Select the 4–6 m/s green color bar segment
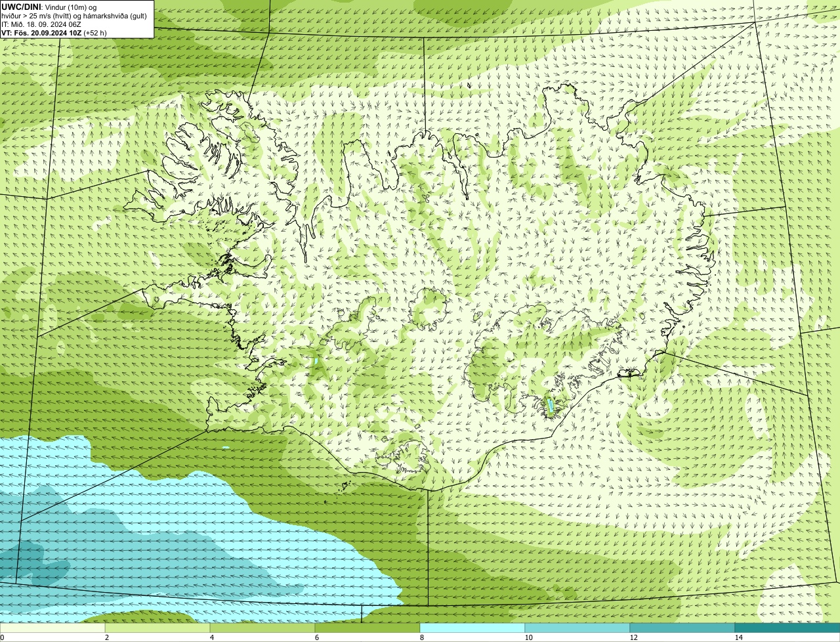Viewport: 840px width, 642px height. tap(262, 628)
